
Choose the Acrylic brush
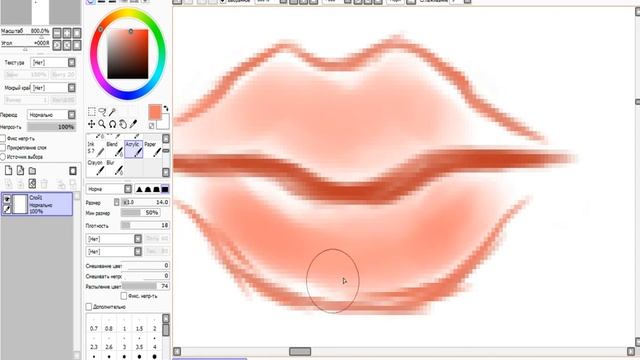(133, 149)
